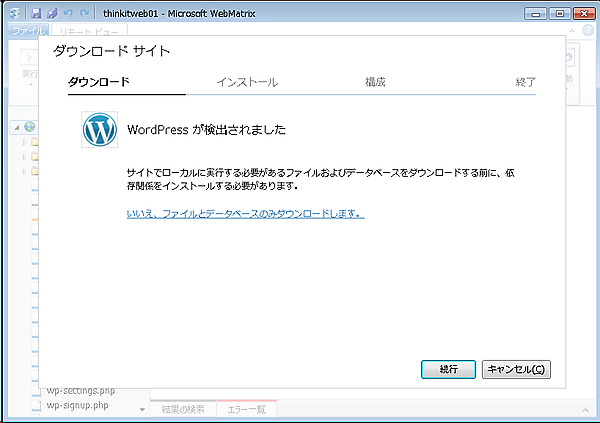The height and width of the screenshot is (423, 600).
Task: Click the download files and database only link
Action: (x=245, y=214)
